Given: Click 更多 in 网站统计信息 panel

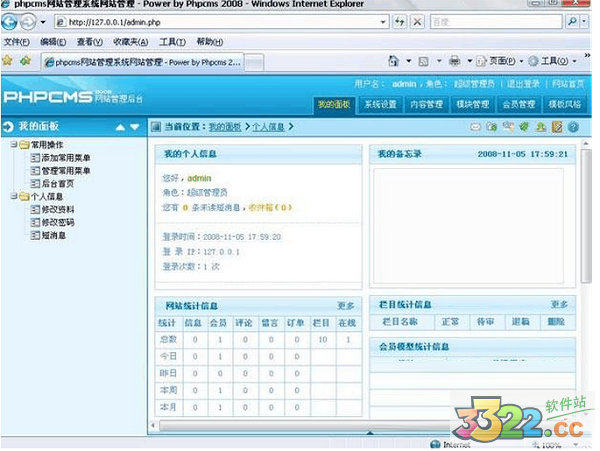Looking at the screenshot, I should 346,306.
